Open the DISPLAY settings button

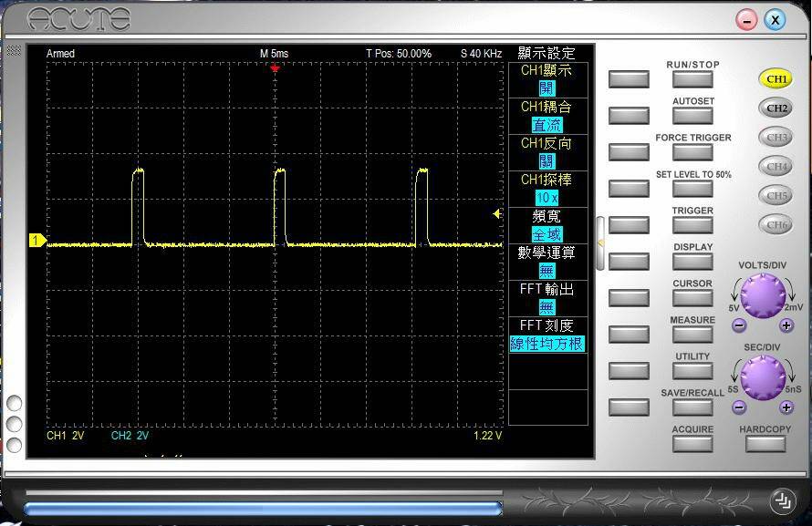(692, 262)
